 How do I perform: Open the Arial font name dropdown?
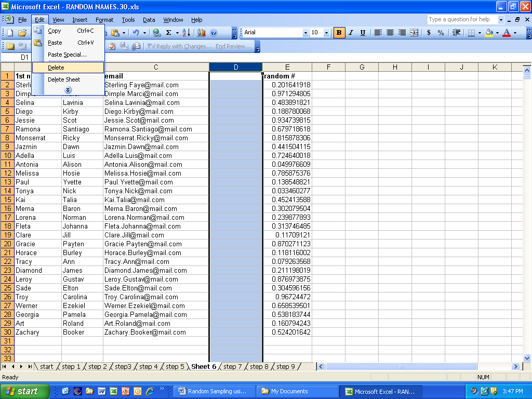[305, 33]
